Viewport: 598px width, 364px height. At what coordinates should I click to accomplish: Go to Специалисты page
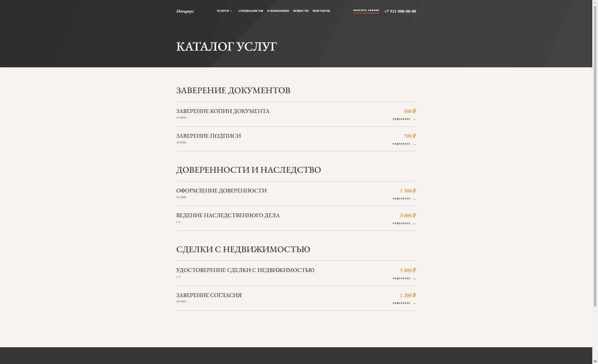tap(251, 11)
